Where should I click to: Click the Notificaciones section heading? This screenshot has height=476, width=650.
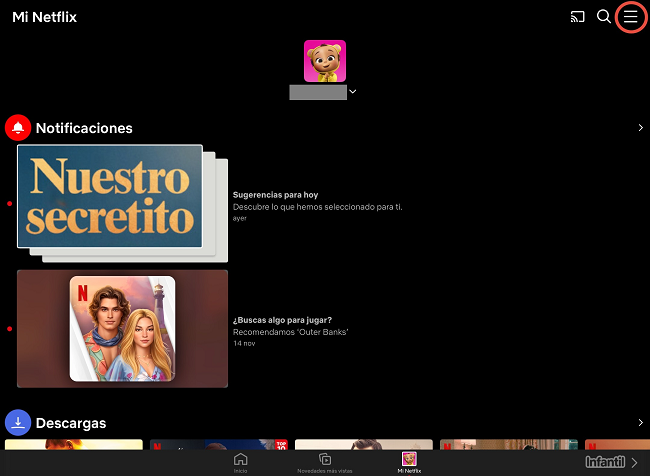84,128
